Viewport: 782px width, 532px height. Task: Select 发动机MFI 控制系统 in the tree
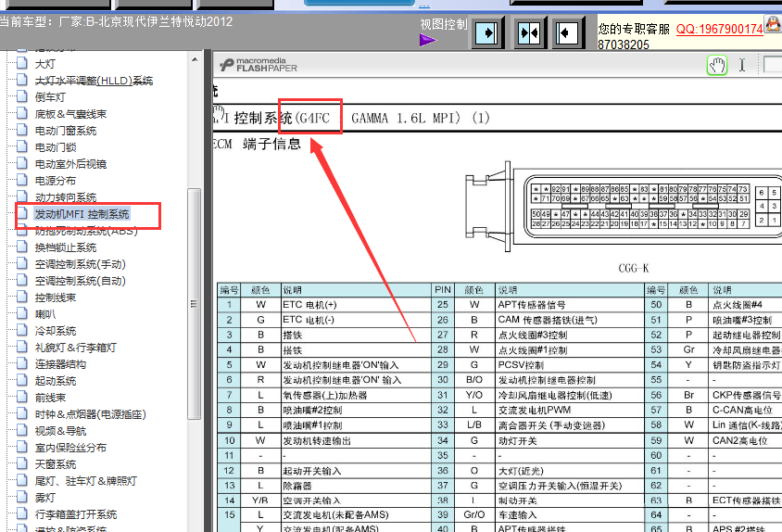82,214
